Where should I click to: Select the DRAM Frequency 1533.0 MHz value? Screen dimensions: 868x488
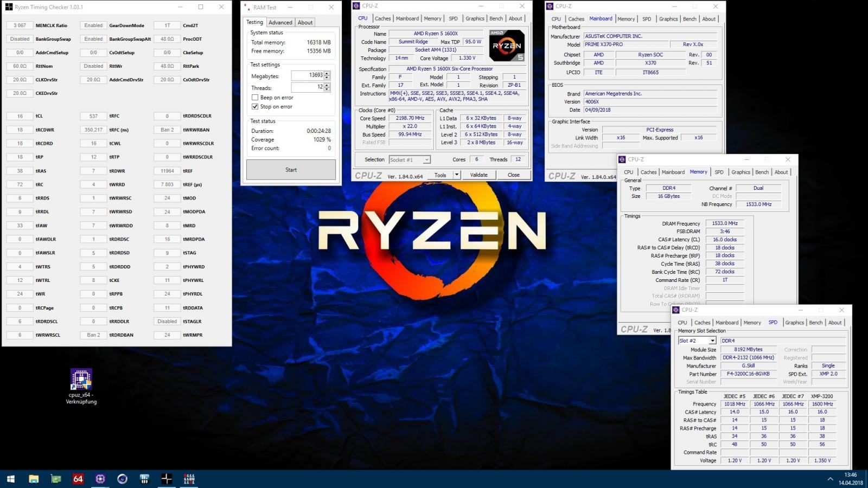tap(725, 223)
